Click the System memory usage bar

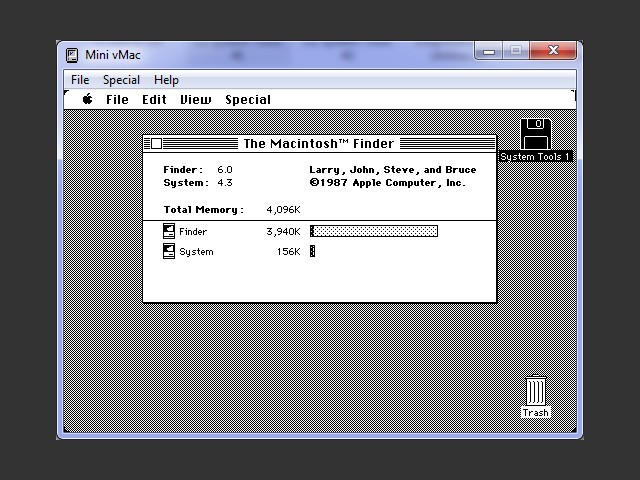click(x=313, y=251)
